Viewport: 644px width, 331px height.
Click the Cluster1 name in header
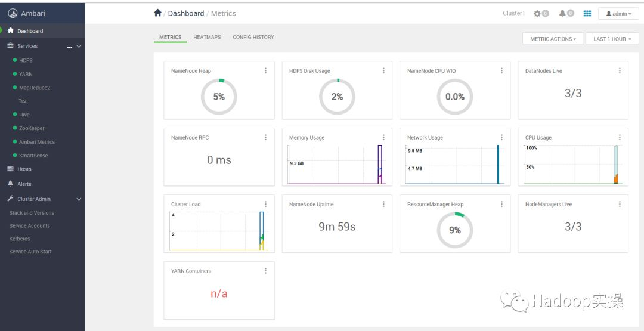point(514,13)
